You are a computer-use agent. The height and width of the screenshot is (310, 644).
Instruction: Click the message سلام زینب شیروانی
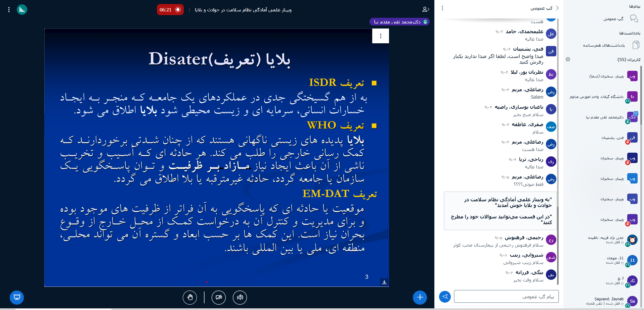point(523,262)
